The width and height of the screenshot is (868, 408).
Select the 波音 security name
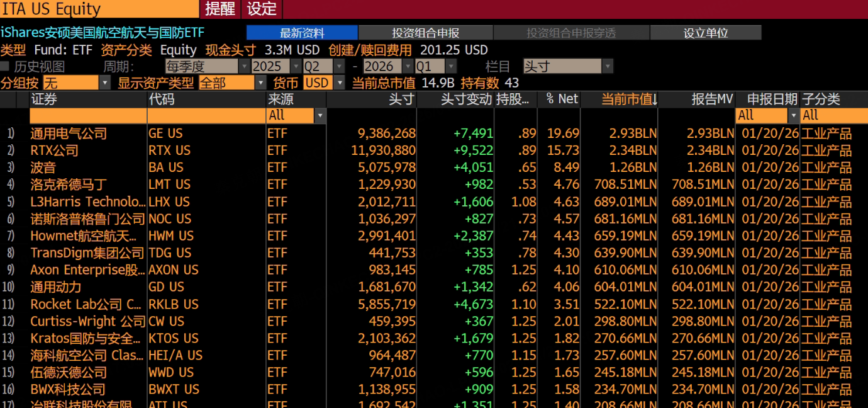pyautogui.click(x=43, y=167)
